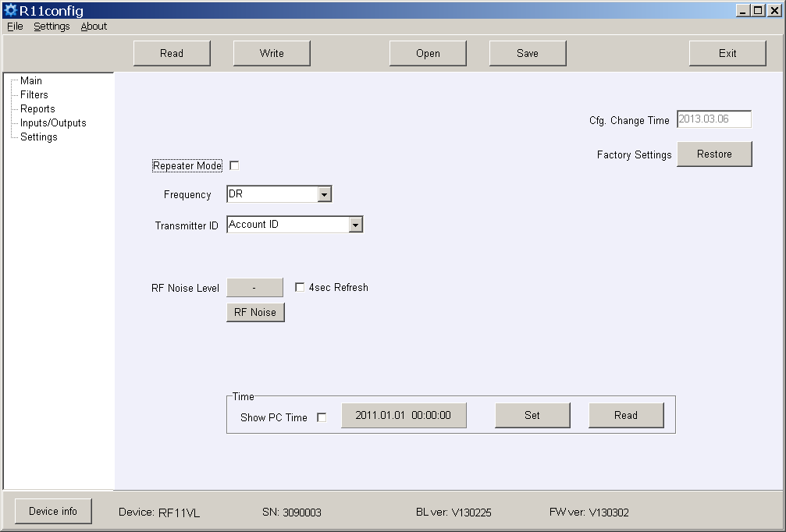Select Filters in the navigation tree
The image size is (786, 532).
coord(34,95)
